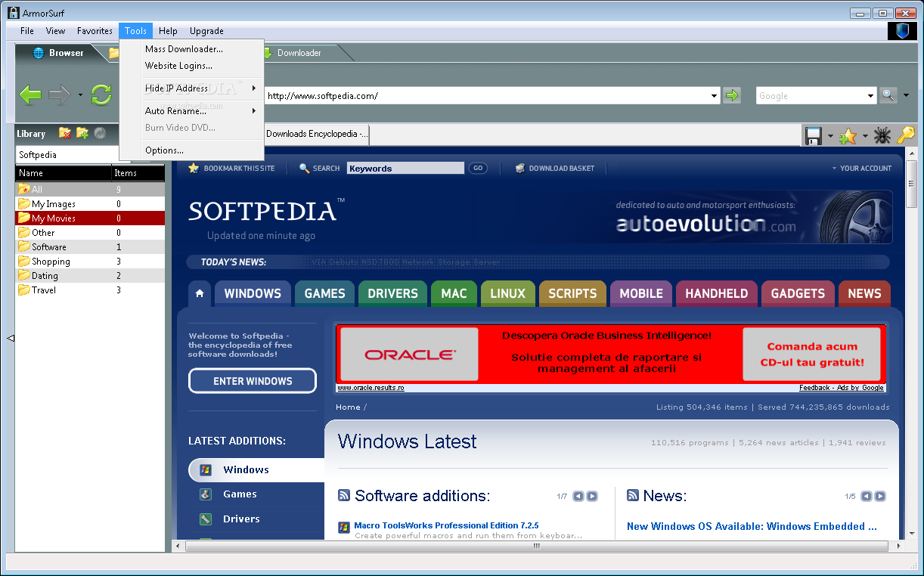Click the green Back arrow
The width and height of the screenshot is (924, 576).
30,94
